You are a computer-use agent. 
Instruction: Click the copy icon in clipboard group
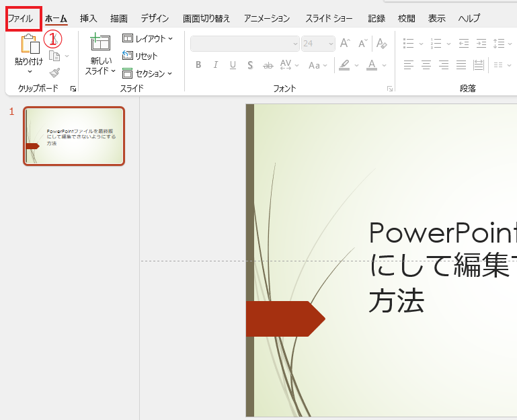pos(54,56)
